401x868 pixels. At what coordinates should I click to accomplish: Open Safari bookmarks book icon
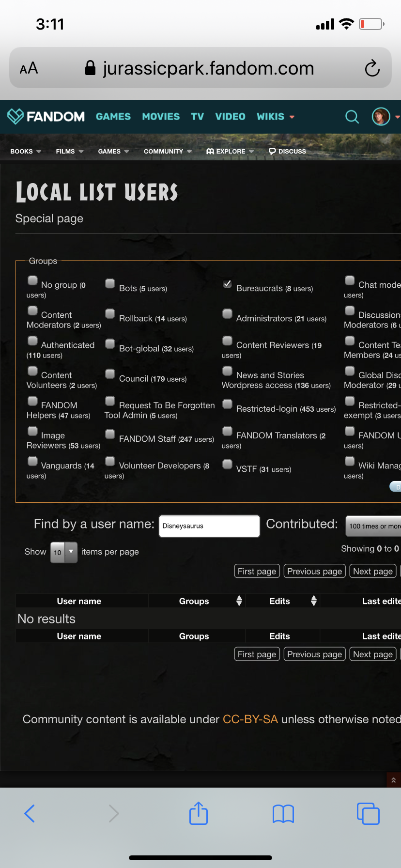coord(283,814)
